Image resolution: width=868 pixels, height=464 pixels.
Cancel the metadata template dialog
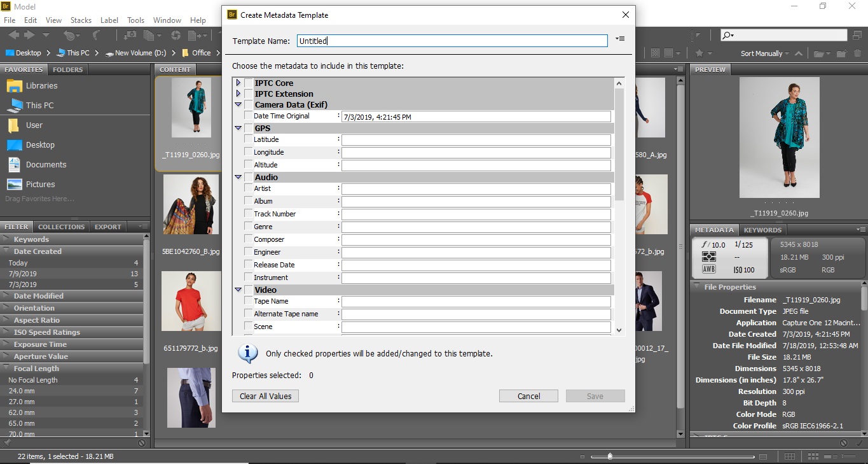(x=528, y=395)
